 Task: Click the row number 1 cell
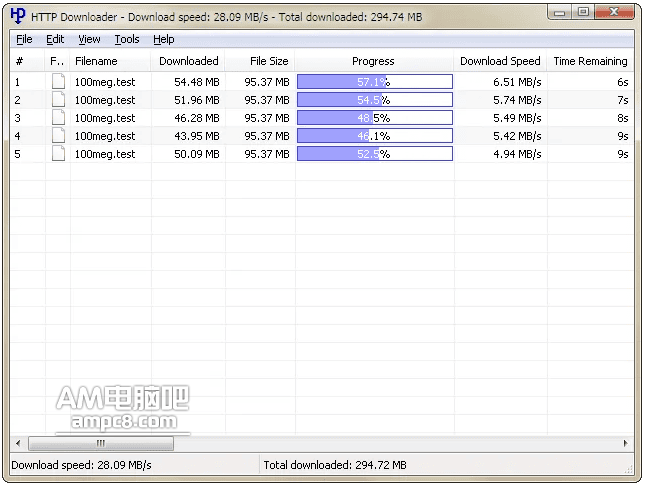coord(17,82)
